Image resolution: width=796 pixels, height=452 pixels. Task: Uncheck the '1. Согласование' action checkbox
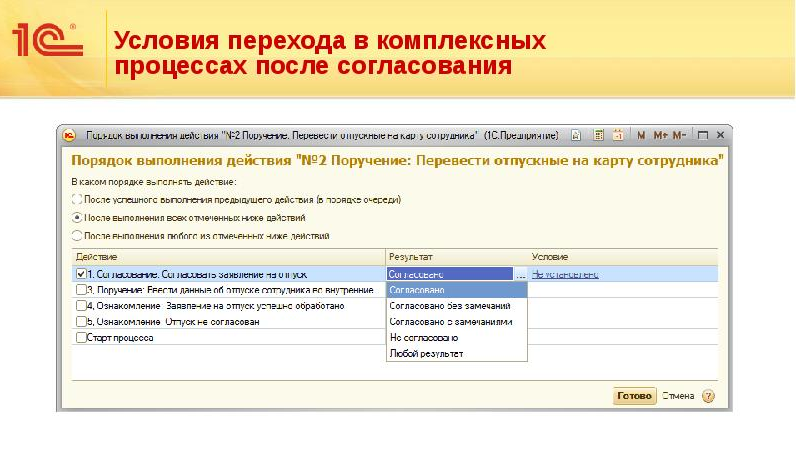[80, 273]
